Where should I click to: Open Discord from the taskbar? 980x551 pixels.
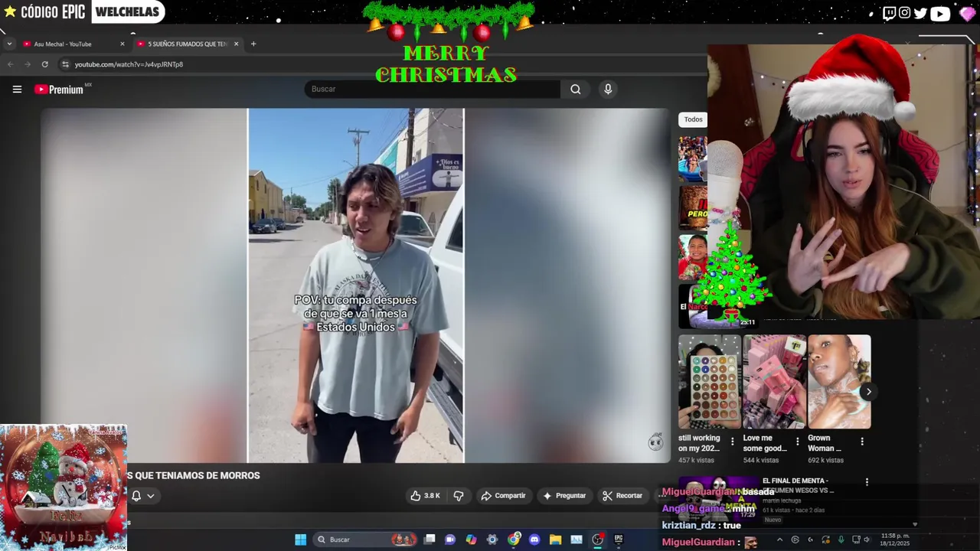click(534, 540)
